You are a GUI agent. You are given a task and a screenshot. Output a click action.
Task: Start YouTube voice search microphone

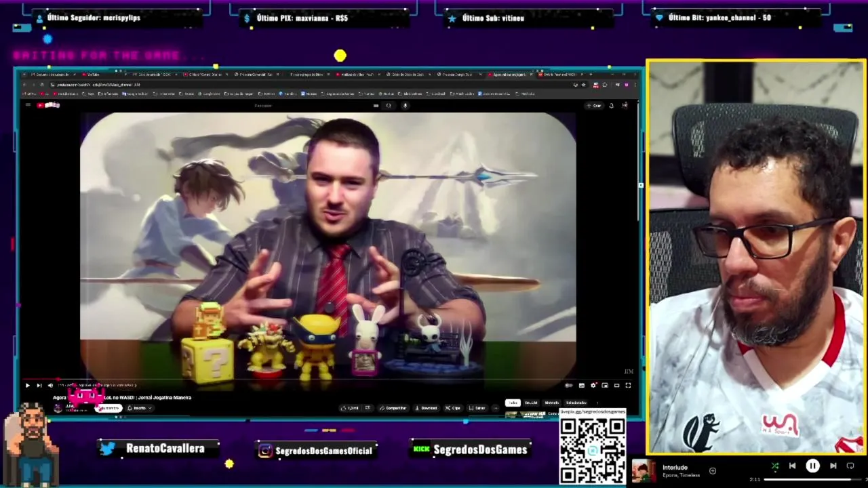[405, 105]
